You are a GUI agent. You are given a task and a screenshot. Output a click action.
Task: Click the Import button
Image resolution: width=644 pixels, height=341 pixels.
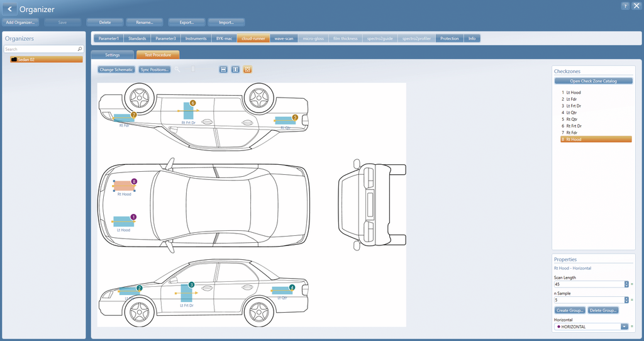pos(226,22)
